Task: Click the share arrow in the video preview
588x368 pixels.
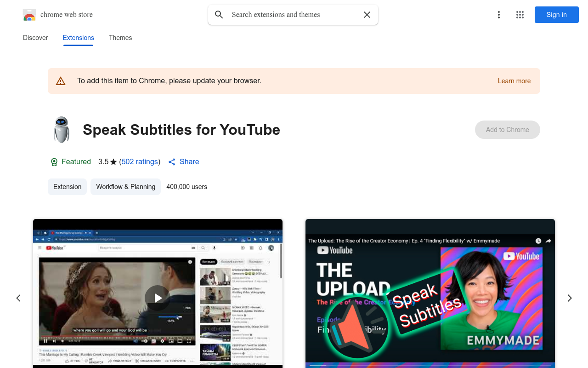Action: pyautogui.click(x=548, y=241)
